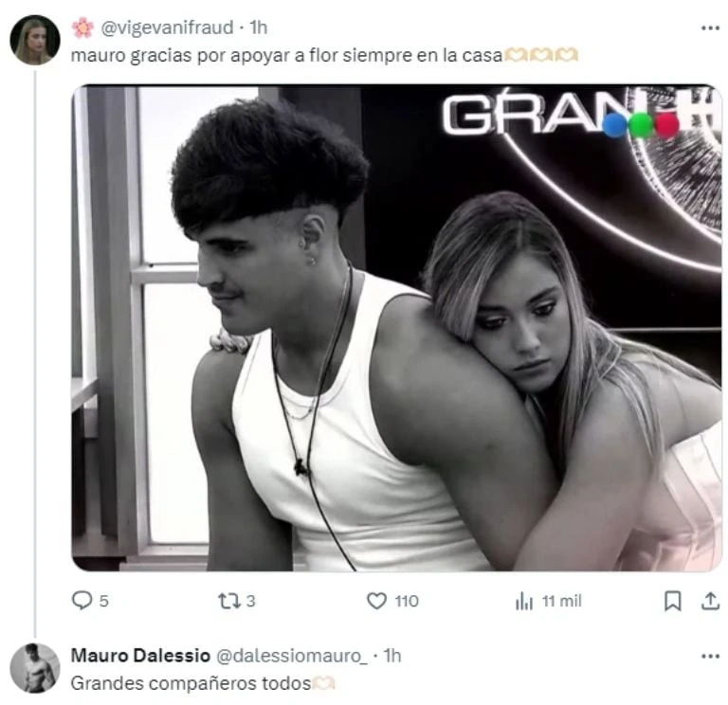Click the Mauro Dalessio display name

tap(131, 656)
